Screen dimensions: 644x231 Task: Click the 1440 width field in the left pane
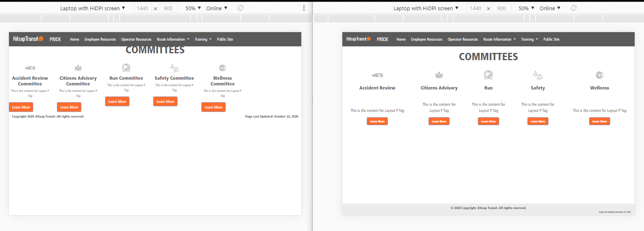(142, 8)
